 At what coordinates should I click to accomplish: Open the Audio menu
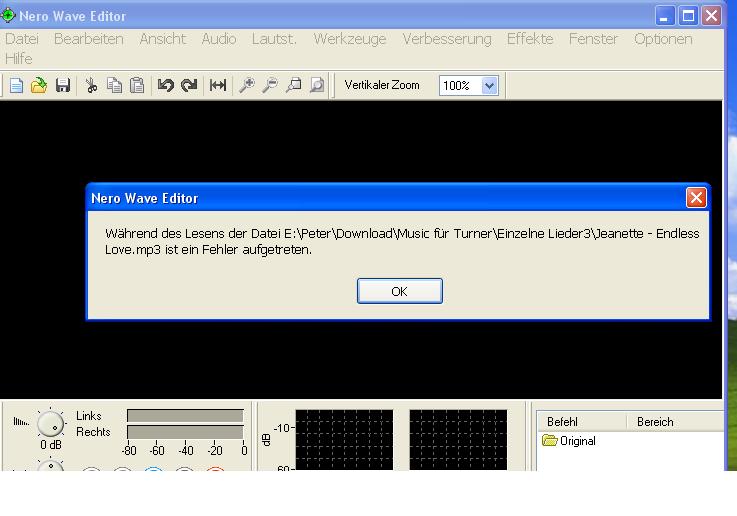(x=219, y=39)
